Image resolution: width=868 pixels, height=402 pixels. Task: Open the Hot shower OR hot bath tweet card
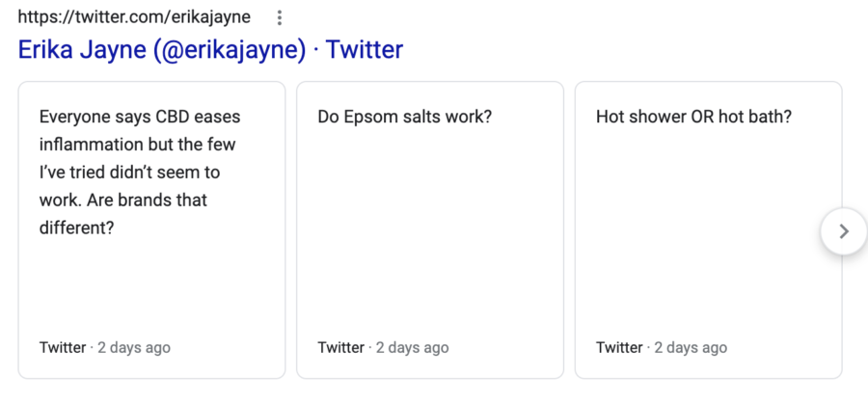click(x=709, y=230)
